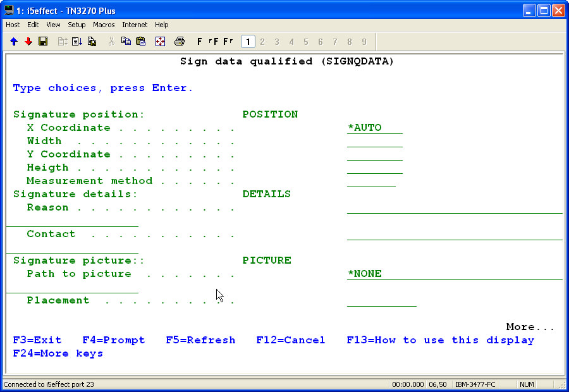Click F3=Exit function key text
This screenshot has height=392, width=569.
pyautogui.click(x=37, y=340)
